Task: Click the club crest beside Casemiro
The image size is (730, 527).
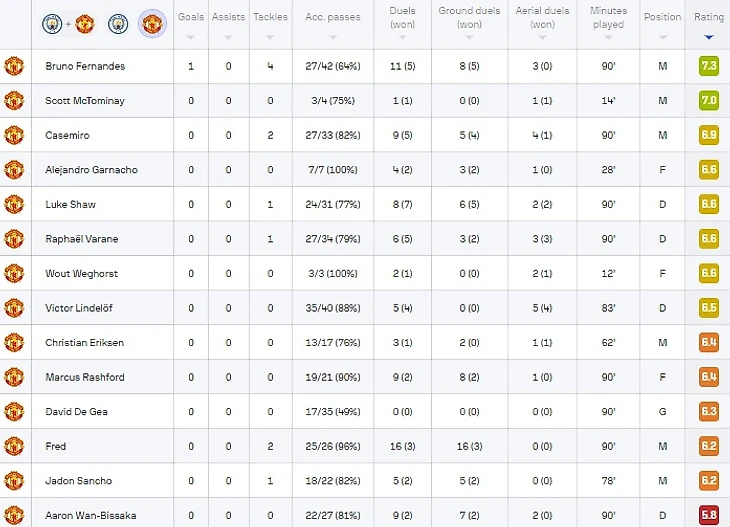Action: point(14,135)
